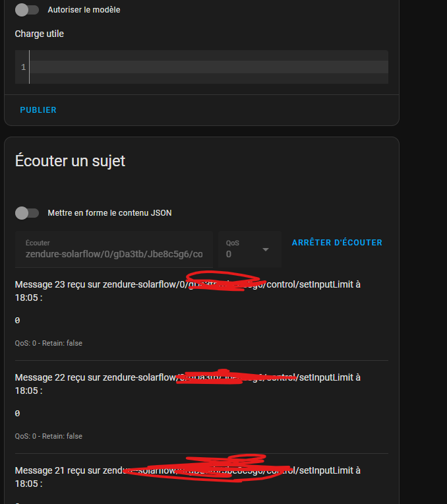Click the QoS dropdown arrow icon
The width and height of the screenshot is (447, 504).
click(x=266, y=249)
